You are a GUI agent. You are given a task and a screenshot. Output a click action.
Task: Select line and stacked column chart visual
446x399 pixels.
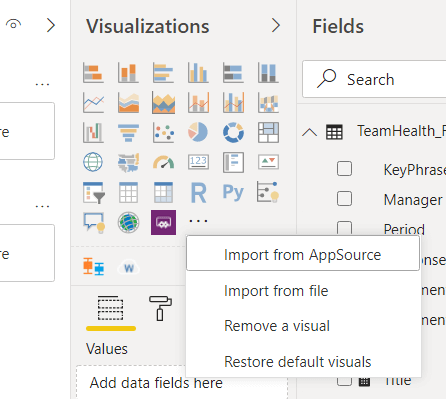198,103
